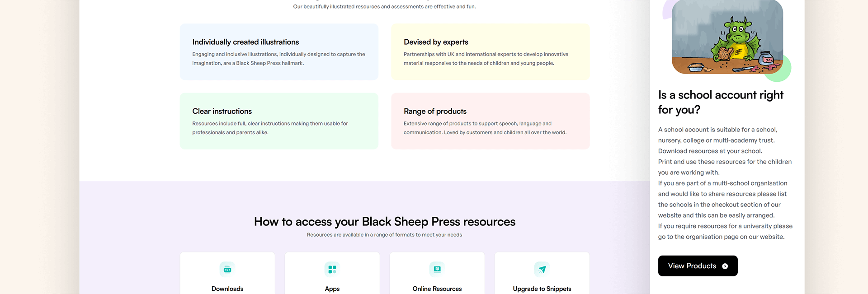Click 'Extensive range of products' description text
The width and height of the screenshot is (868, 294).
485,128
